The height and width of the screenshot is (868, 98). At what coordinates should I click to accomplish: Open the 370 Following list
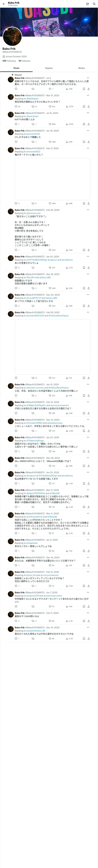(x=9, y=61)
